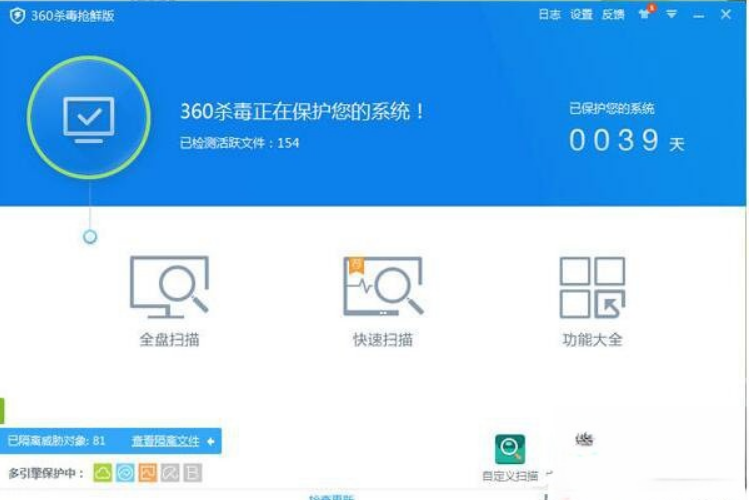Image resolution: width=750 pixels, height=500 pixels.
Task: Click the 360 shield logo
Action: pos(17,16)
